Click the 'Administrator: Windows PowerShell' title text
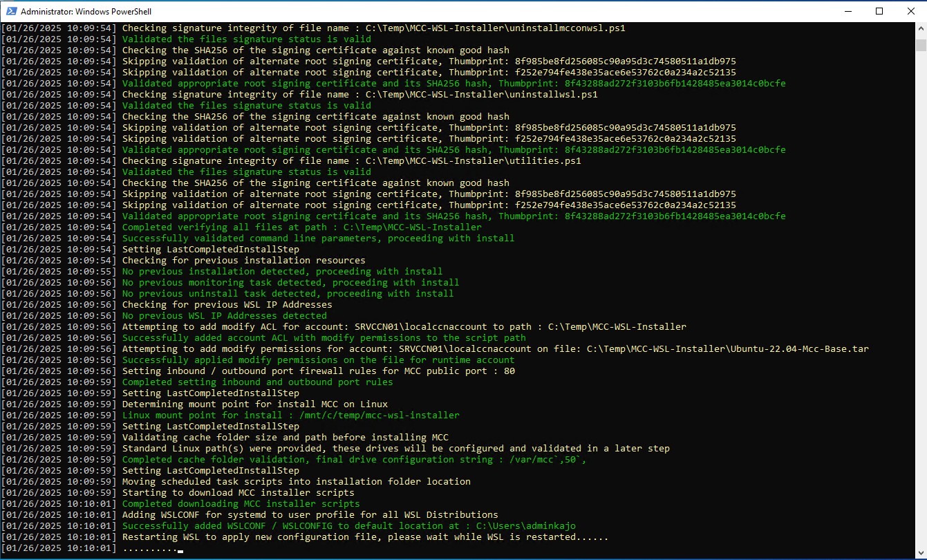The height and width of the screenshot is (560, 927). click(x=86, y=12)
